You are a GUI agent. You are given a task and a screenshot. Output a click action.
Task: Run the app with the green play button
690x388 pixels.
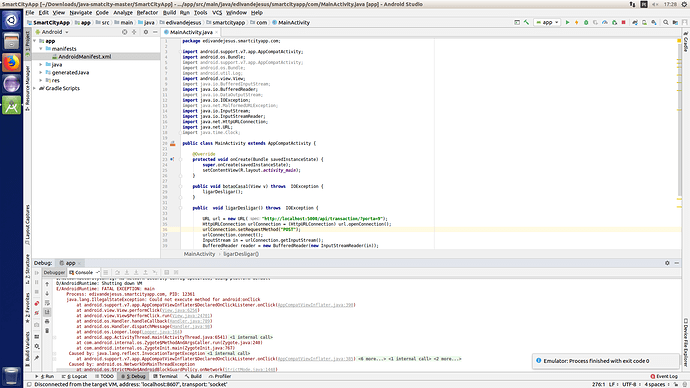click(x=567, y=22)
